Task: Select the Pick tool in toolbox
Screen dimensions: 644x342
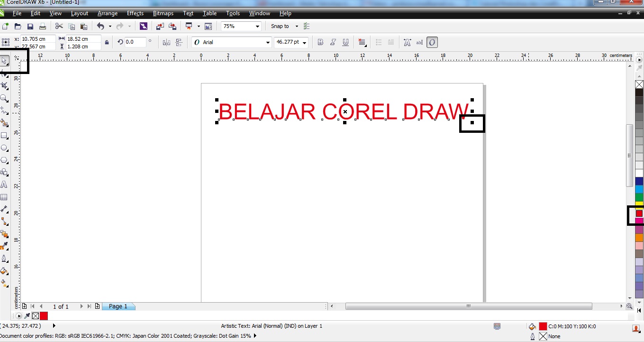Action: click(4, 61)
